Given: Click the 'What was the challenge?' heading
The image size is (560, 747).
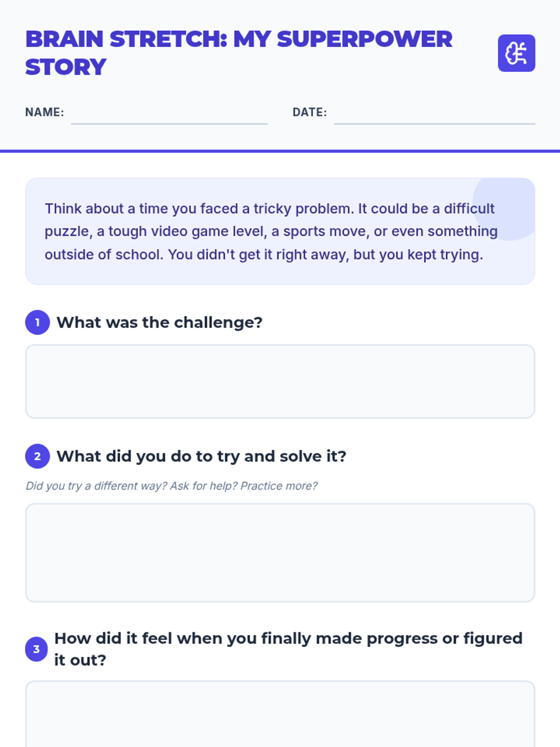Looking at the screenshot, I should [x=159, y=323].
